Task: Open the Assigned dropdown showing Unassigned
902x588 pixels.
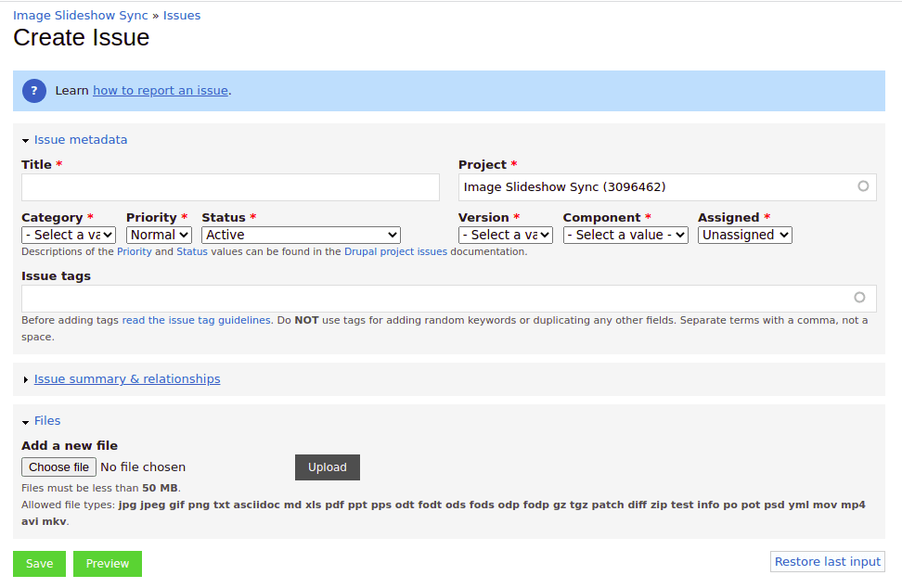Action: click(745, 235)
